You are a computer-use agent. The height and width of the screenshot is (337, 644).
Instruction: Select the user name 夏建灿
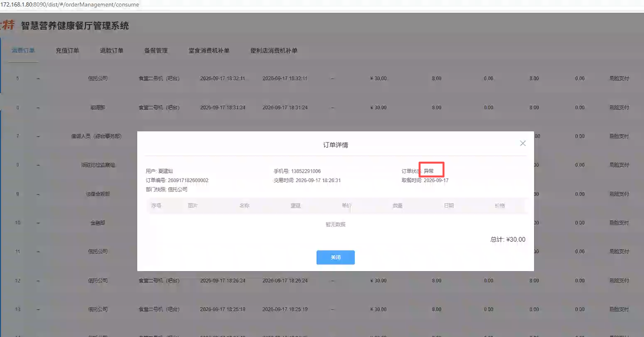[x=165, y=171]
